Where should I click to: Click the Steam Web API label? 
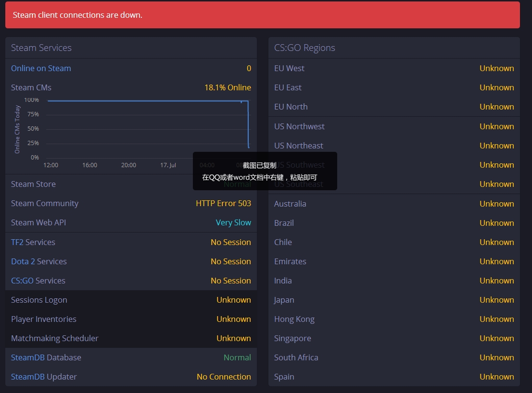(38, 222)
